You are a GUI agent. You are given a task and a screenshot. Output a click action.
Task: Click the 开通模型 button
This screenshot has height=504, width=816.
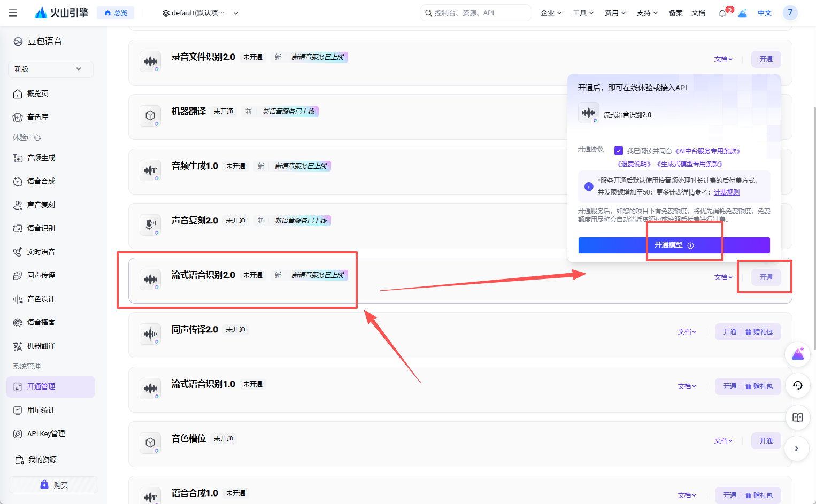[674, 245]
